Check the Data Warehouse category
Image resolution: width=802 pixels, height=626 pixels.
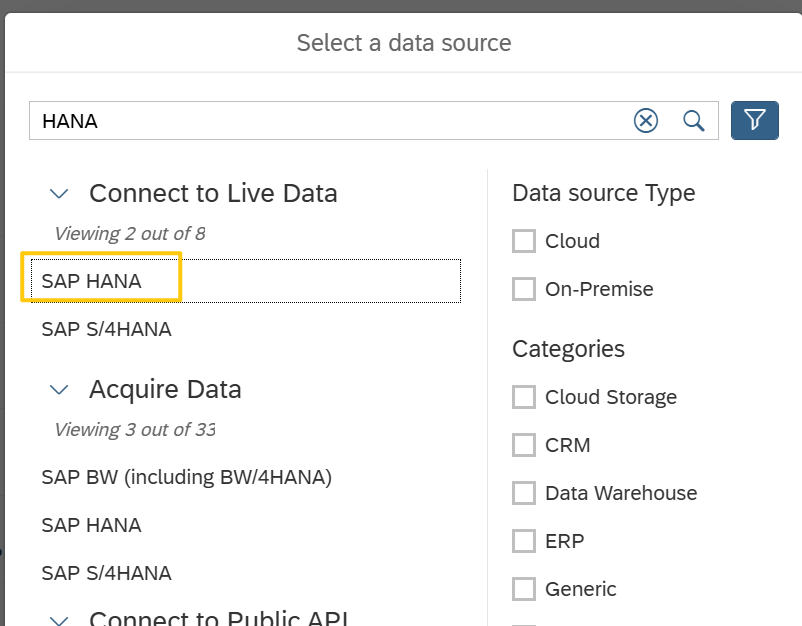[524, 493]
